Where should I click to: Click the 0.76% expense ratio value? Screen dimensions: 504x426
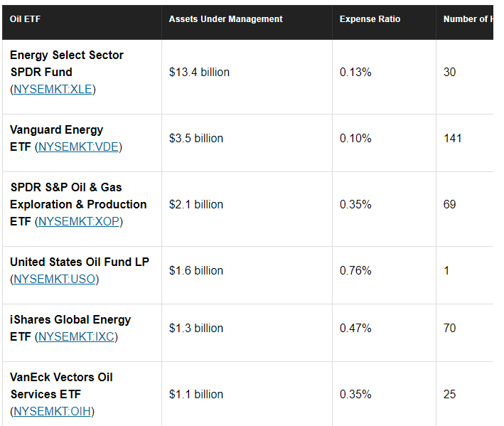click(355, 271)
